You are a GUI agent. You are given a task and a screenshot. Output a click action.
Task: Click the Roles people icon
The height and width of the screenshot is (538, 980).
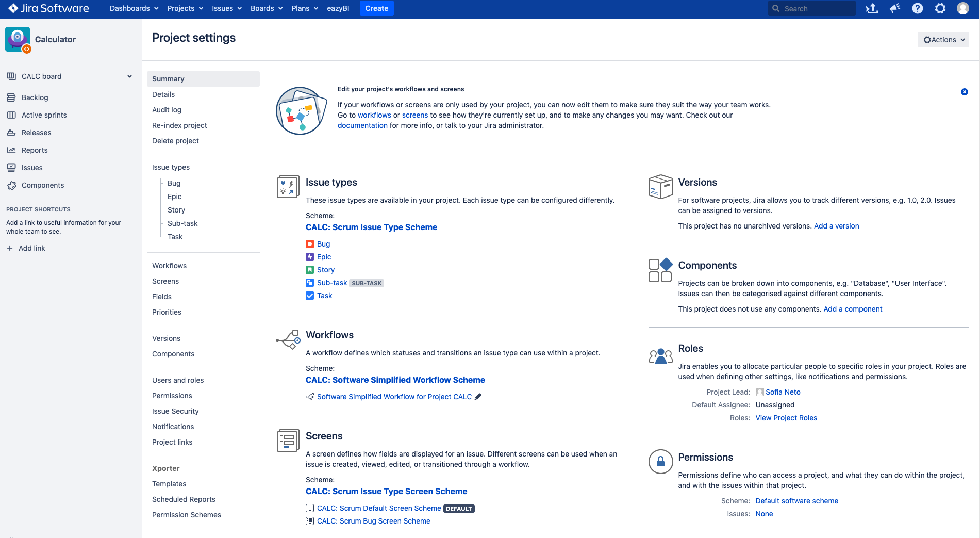tap(660, 356)
